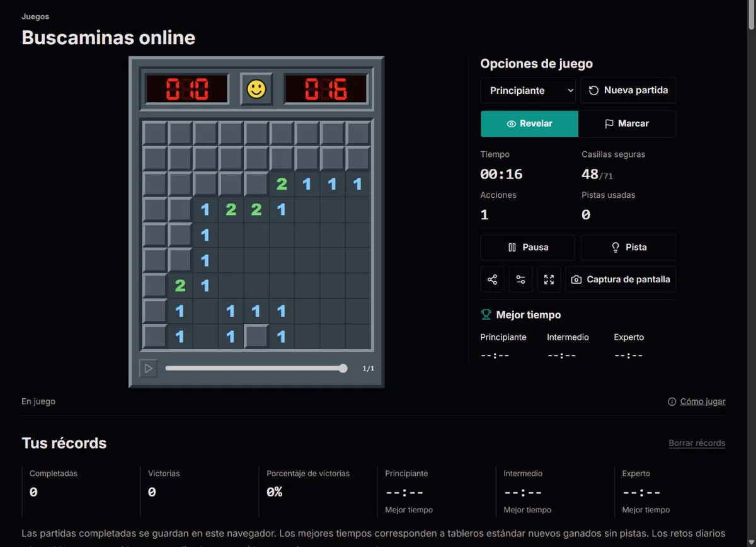Open the share options icon
This screenshot has height=547, width=756.
click(x=492, y=279)
